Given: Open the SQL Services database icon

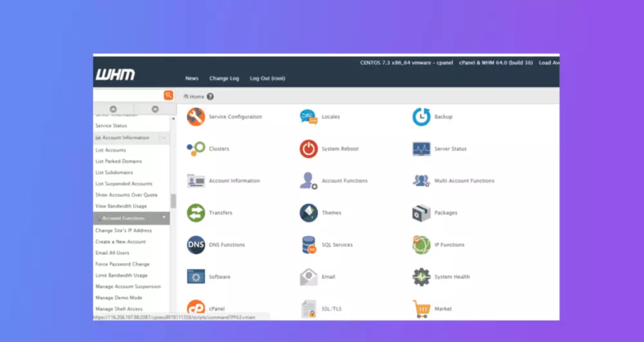Looking at the screenshot, I should click(x=308, y=245).
